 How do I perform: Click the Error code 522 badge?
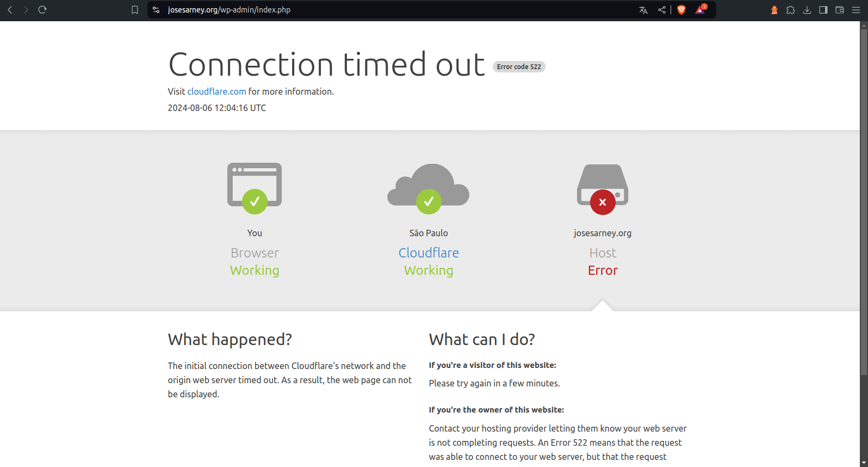(x=519, y=66)
